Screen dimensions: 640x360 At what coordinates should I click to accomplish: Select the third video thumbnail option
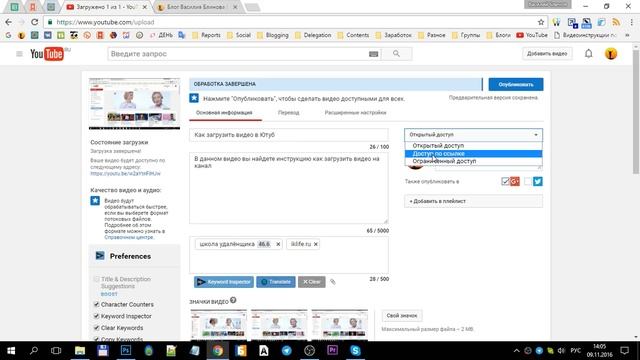click(x=340, y=325)
